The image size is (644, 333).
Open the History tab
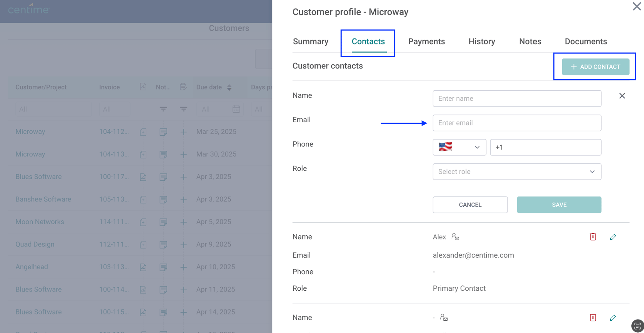(482, 42)
